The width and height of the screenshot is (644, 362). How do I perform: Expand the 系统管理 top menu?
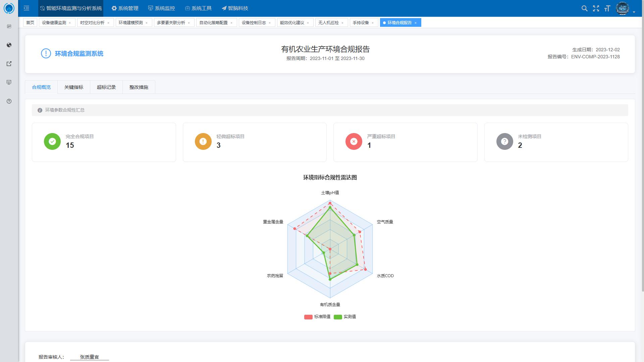(x=125, y=8)
